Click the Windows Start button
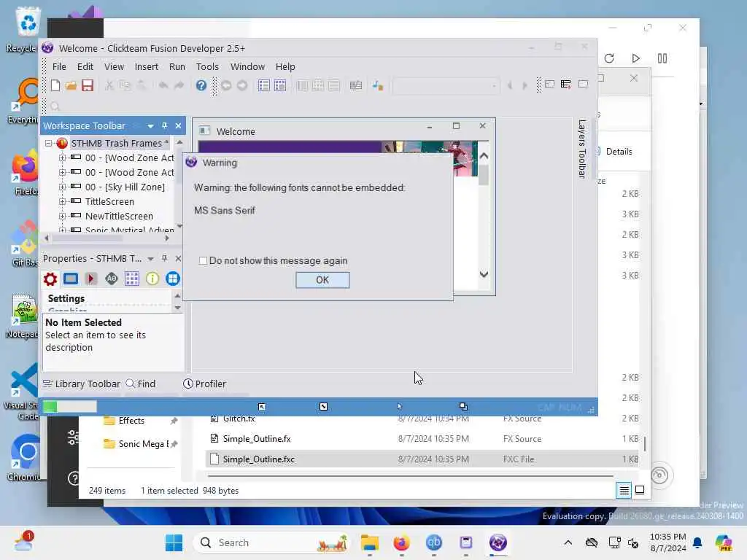 click(174, 542)
